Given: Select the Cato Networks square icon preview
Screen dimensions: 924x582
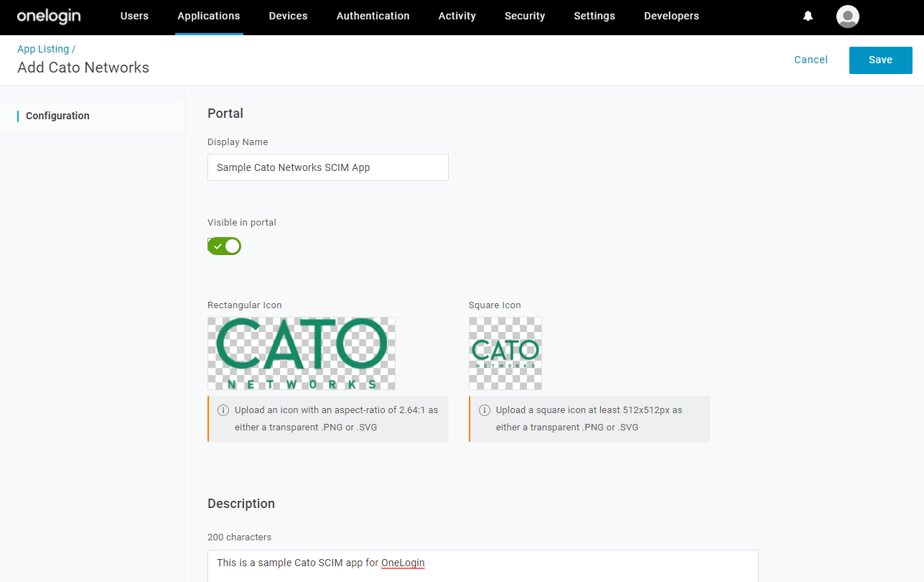Looking at the screenshot, I should tap(505, 353).
